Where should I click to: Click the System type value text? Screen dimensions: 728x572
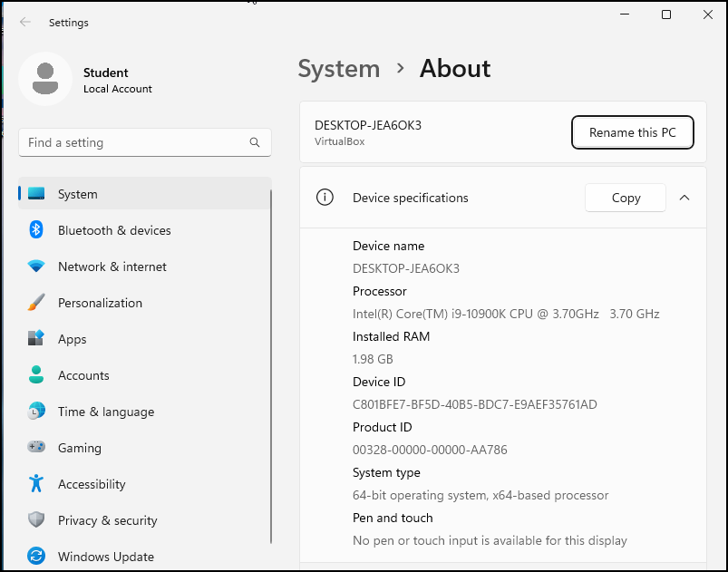tap(480, 495)
